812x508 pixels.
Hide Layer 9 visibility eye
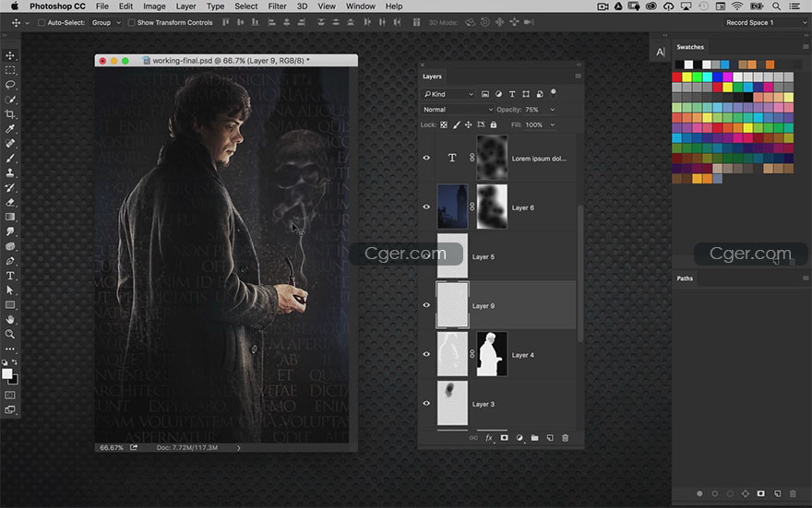pyautogui.click(x=426, y=305)
